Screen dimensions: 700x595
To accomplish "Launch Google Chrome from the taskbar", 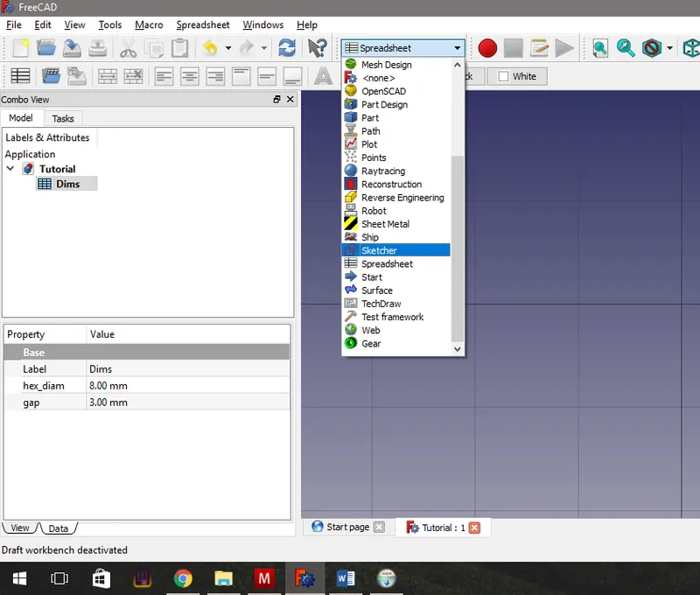I will click(x=183, y=578).
